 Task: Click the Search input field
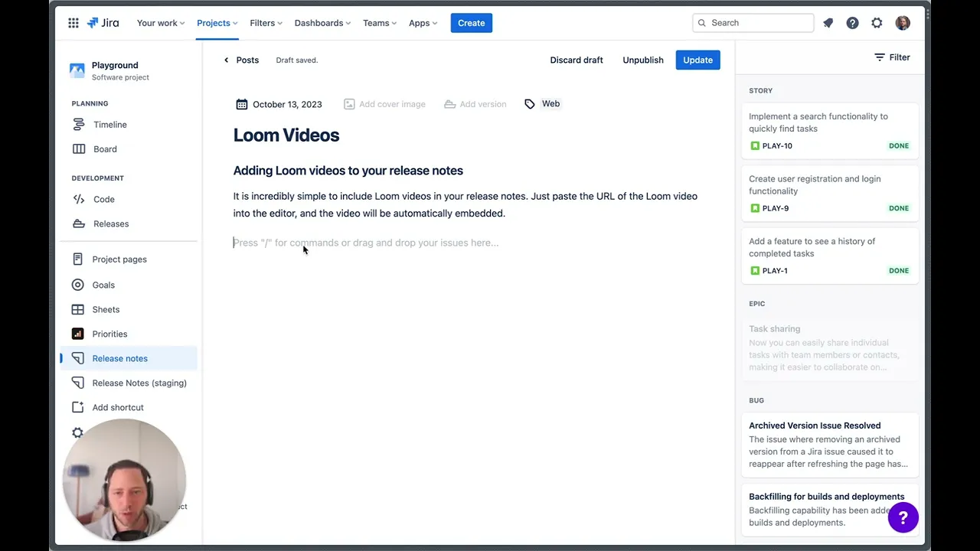(x=753, y=23)
